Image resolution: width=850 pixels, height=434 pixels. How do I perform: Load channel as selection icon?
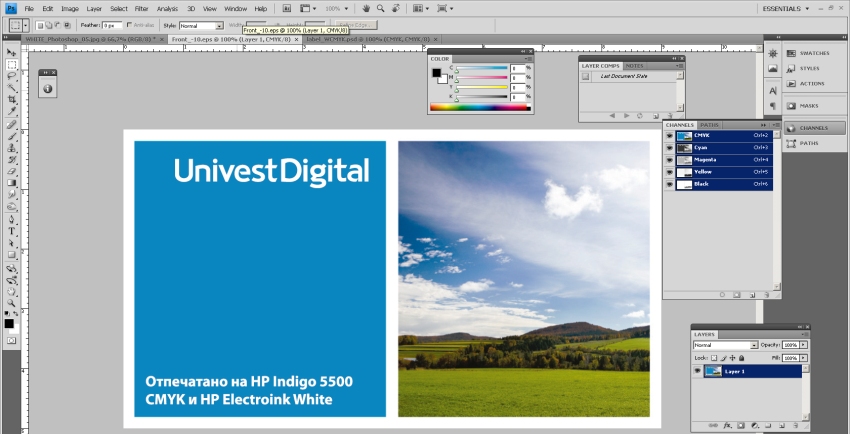(723, 295)
